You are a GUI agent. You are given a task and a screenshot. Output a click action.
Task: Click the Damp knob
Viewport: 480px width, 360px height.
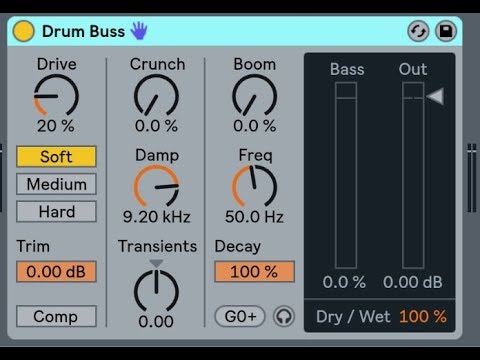pos(156,187)
